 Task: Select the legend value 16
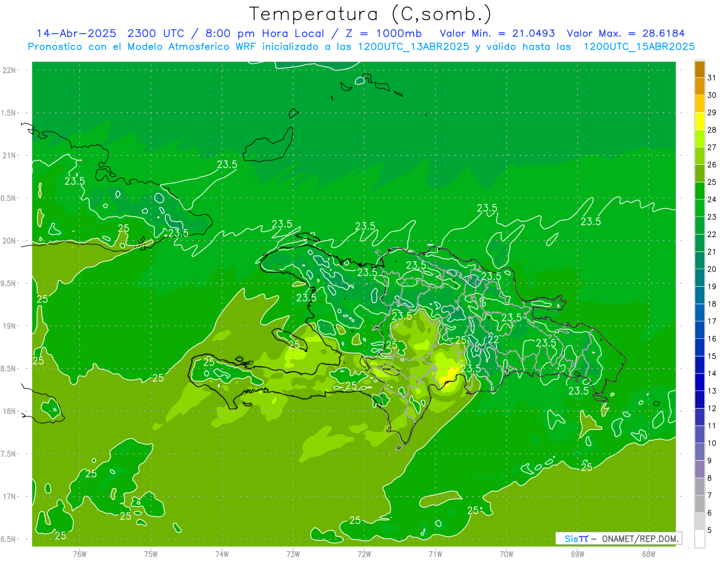coord(712,339)
